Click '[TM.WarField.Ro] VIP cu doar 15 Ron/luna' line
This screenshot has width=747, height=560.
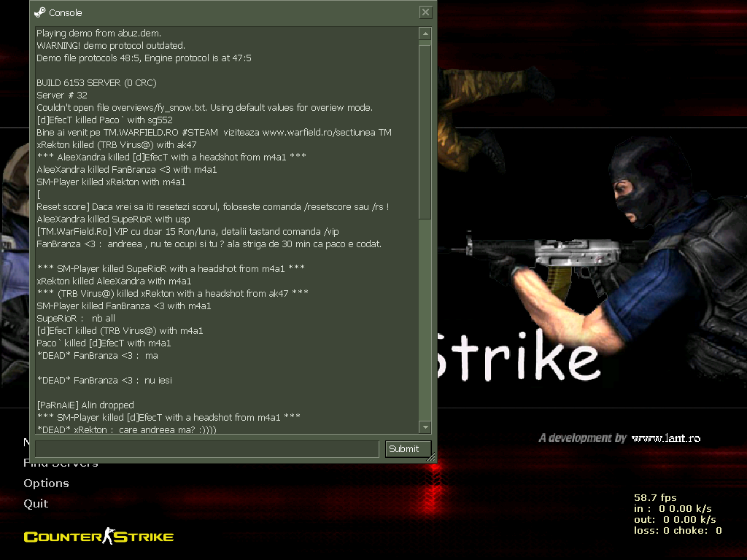tap(187, 231)
